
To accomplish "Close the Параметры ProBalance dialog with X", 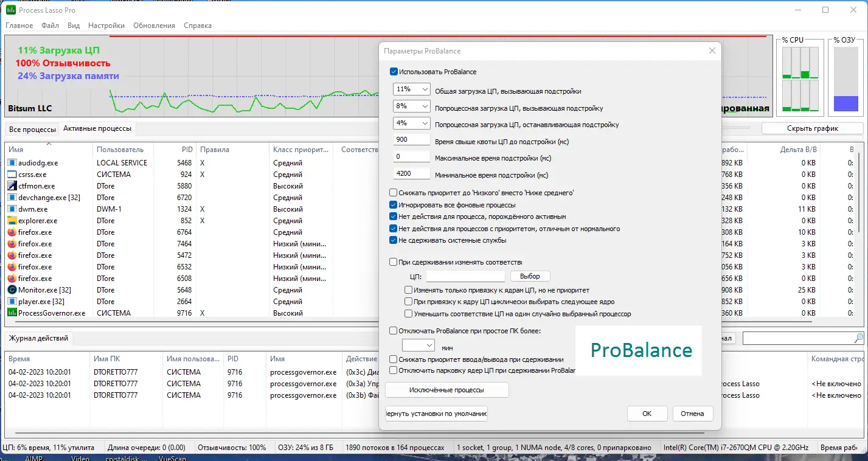I will 712,51.
